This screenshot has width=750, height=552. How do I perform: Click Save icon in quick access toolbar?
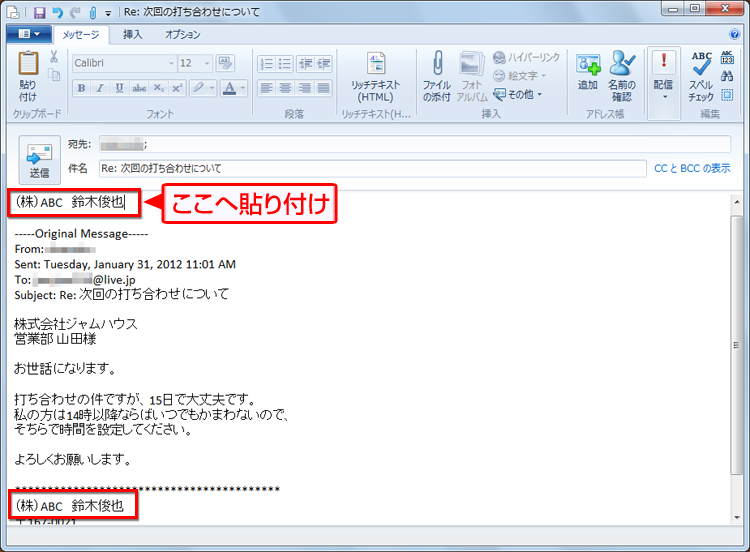point(40,12)
